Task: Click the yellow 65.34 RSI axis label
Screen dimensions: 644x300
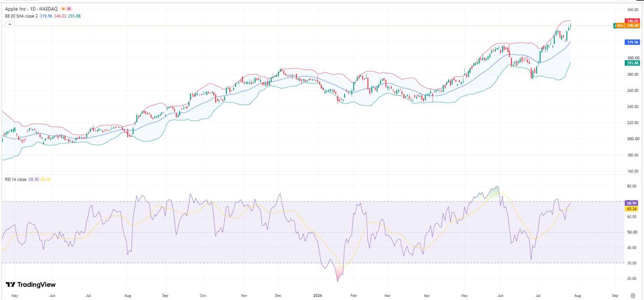Action: (x=632, y=209)
